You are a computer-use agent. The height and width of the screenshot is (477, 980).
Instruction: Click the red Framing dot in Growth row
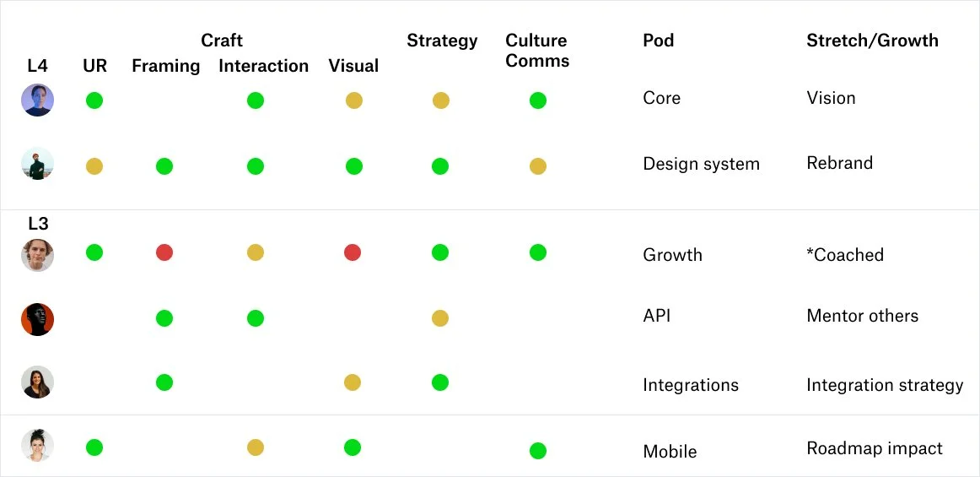pos(164,253)
